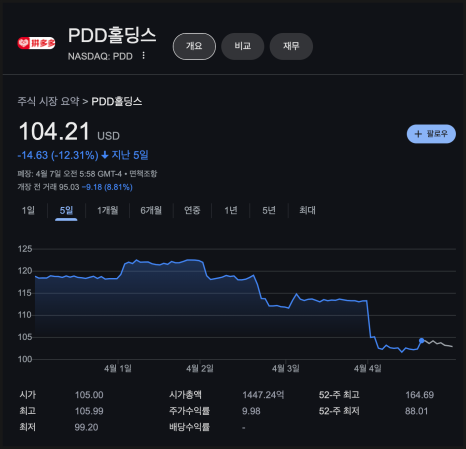Viewport: 466px width, 449px height.
Task: Click the 시가총액 market cap label
Action: pyautogui.click(x=185, y=395)
